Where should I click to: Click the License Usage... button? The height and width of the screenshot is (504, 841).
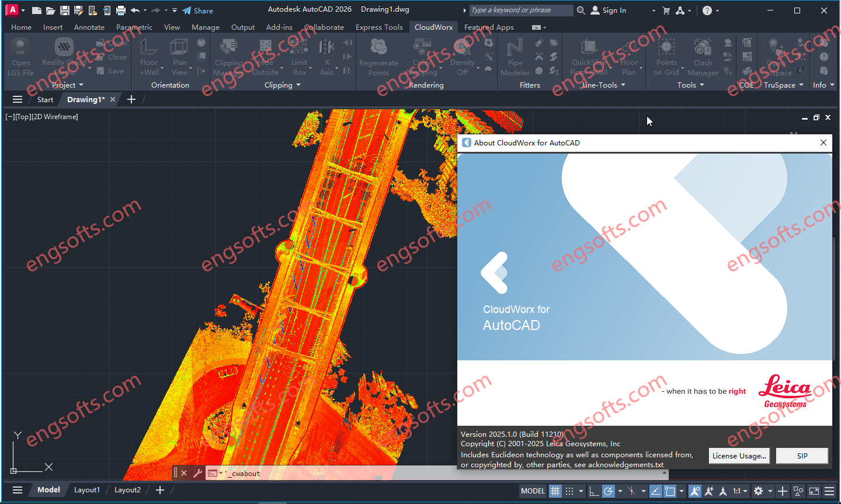point(739,456)
